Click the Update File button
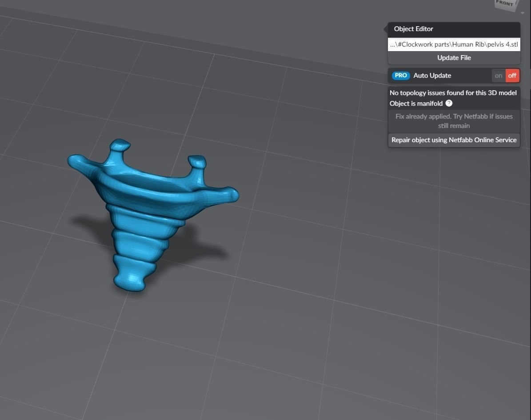531x420 pixels. tap(454, 58)
